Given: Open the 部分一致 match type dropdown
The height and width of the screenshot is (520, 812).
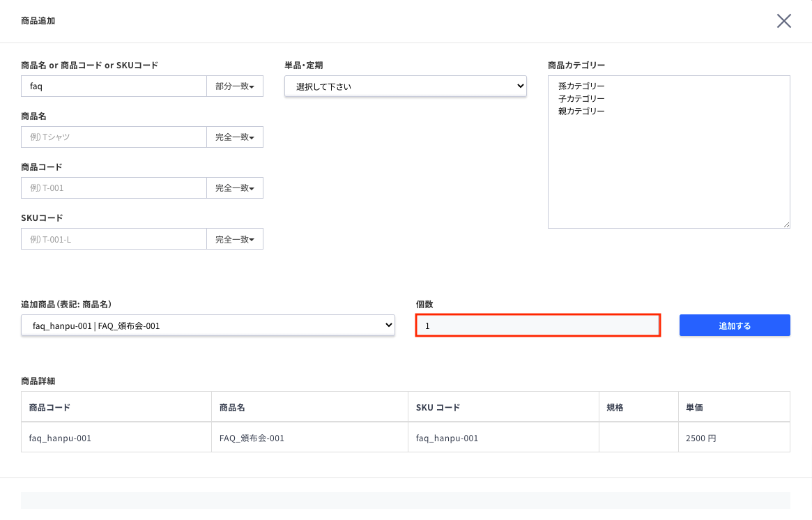Looking at the screenshot, I should pyautogui.click(x=235, y=86).
